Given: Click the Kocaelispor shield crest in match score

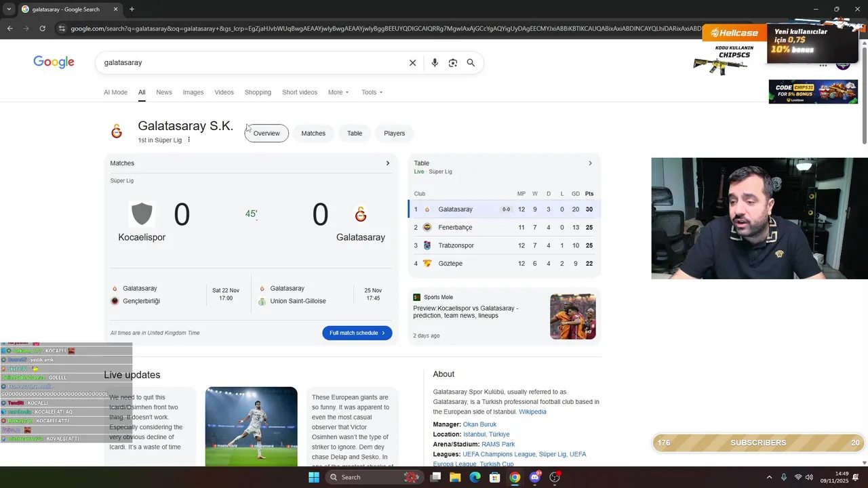Looking at the screenshot, I should tap(142, 214).
